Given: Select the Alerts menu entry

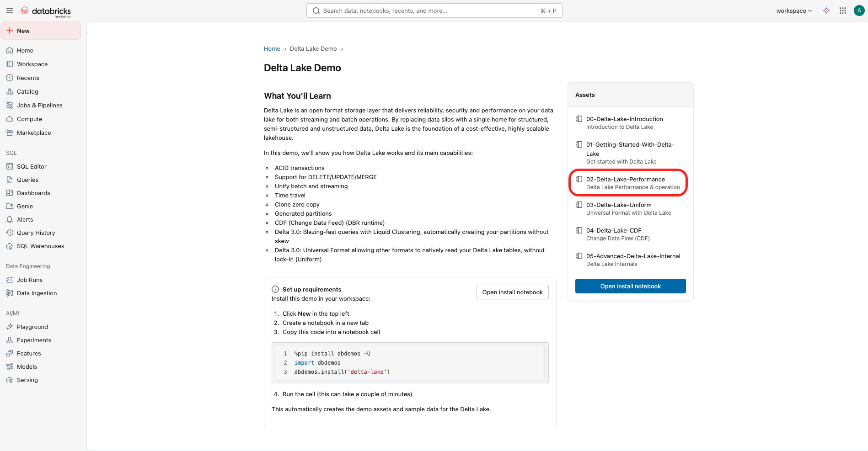Looking at the screenshot, I should [x=25, y=219].
